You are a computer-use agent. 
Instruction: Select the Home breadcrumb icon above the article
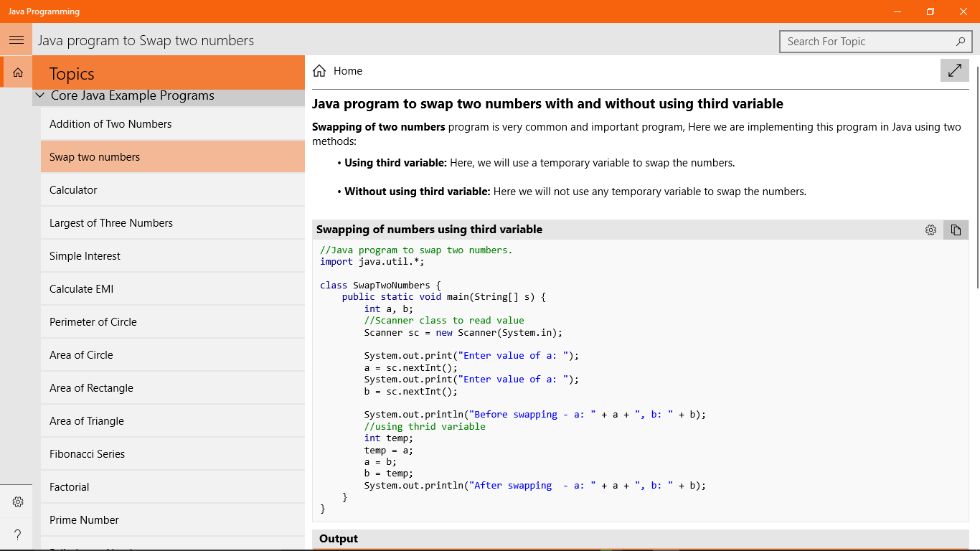tap(319, 70)
